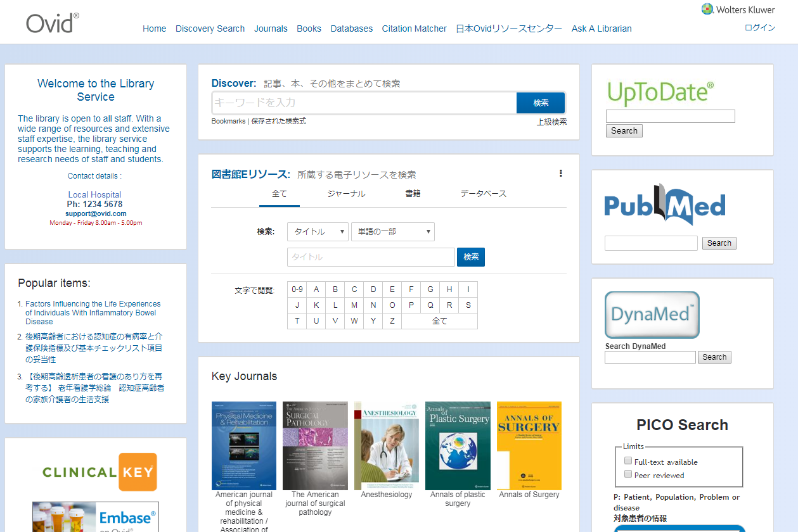798x532 pixels.
Task: Open the 単語の一部 match type dropdown
Action: pyautogui.click(x=392, y=232)
